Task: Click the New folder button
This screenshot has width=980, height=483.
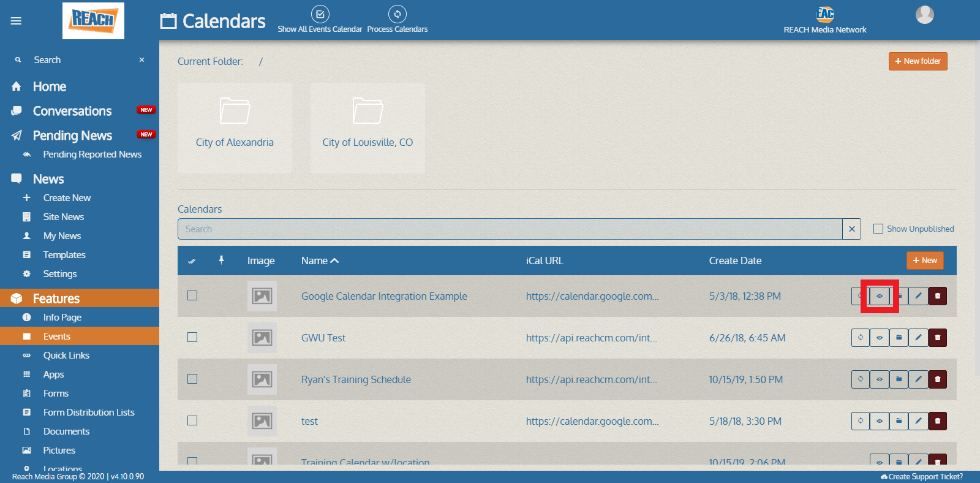Action: coord(918,61)
